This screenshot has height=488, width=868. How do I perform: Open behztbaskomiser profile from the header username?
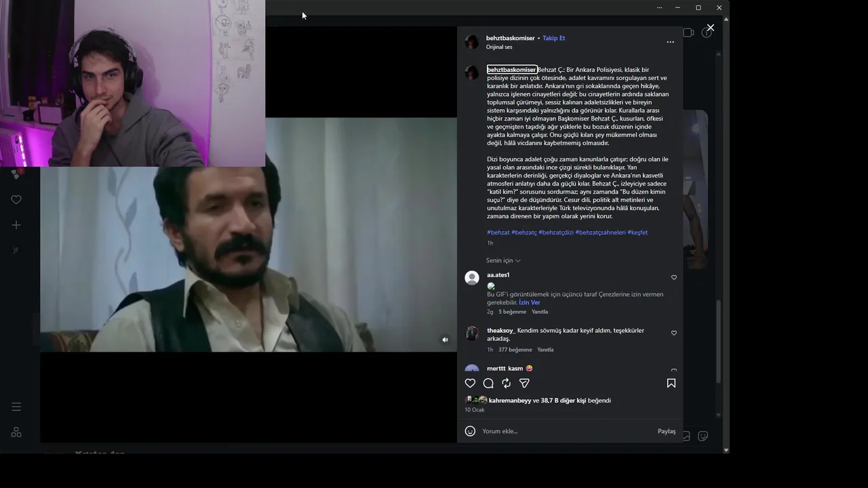510,38
